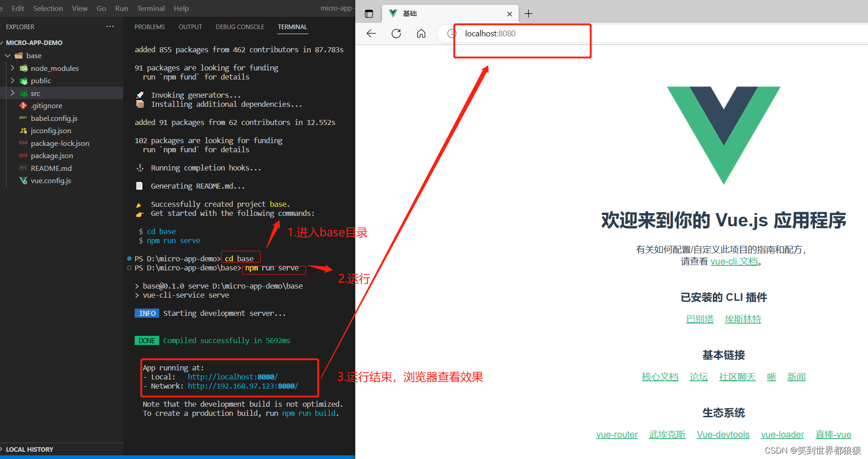Reload the localhost page

click(x=396, y=34)
